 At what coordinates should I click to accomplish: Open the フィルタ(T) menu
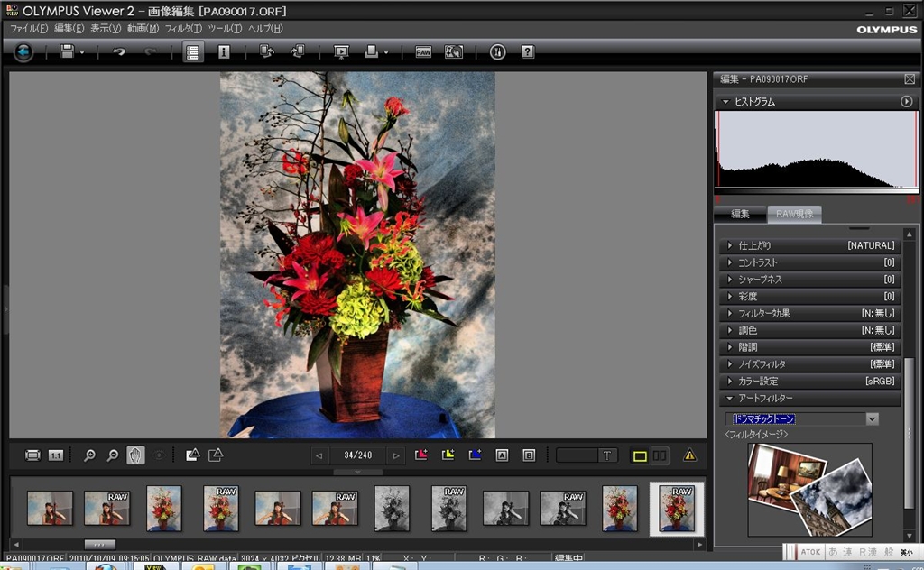pyautogui.click(x=183, y=29)
